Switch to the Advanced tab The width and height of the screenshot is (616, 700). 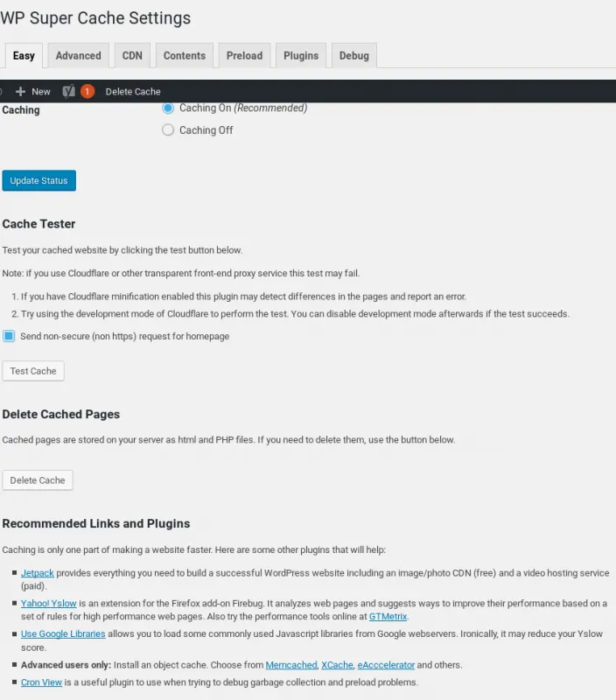click(x=79, y=56)
